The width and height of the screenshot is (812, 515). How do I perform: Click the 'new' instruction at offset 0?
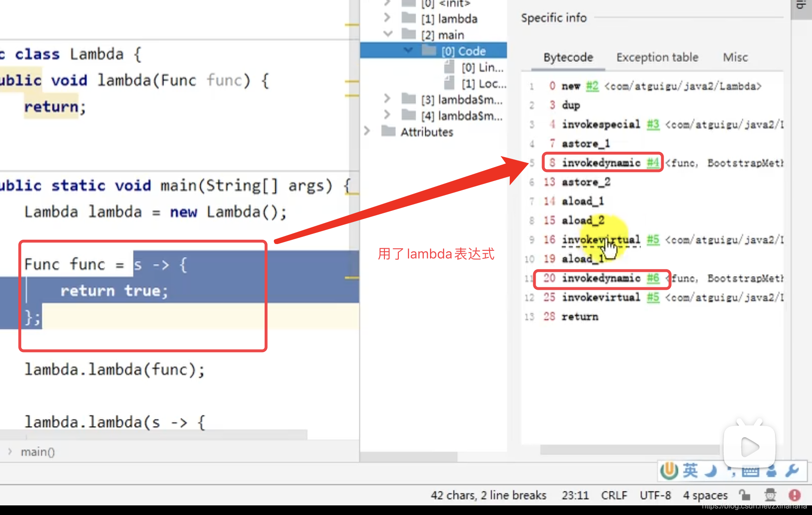tap(571, 86)
